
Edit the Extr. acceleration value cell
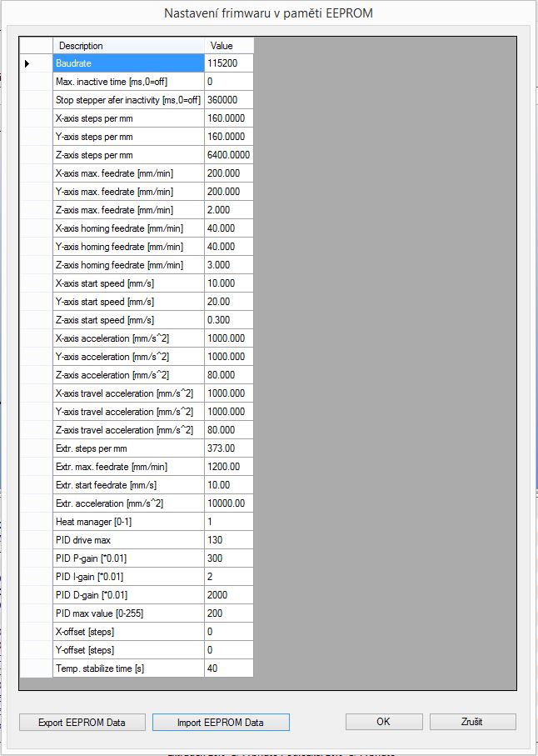[228, 503]
